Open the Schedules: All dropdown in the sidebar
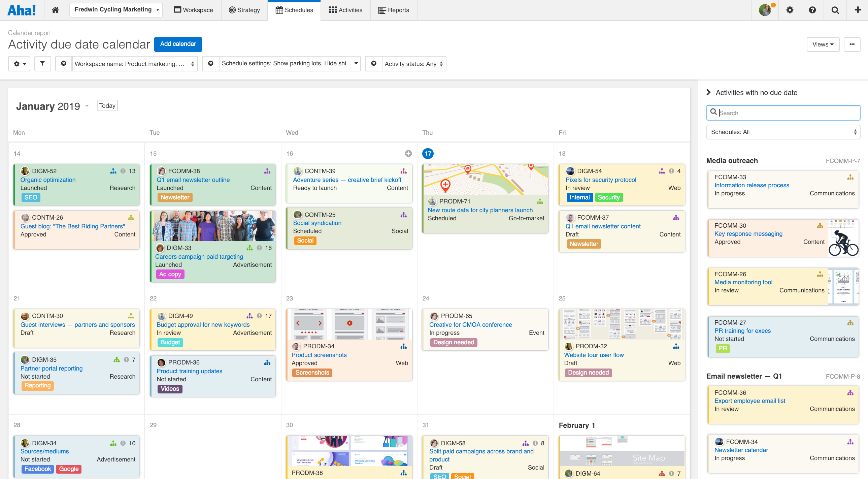 coord(783,132)
